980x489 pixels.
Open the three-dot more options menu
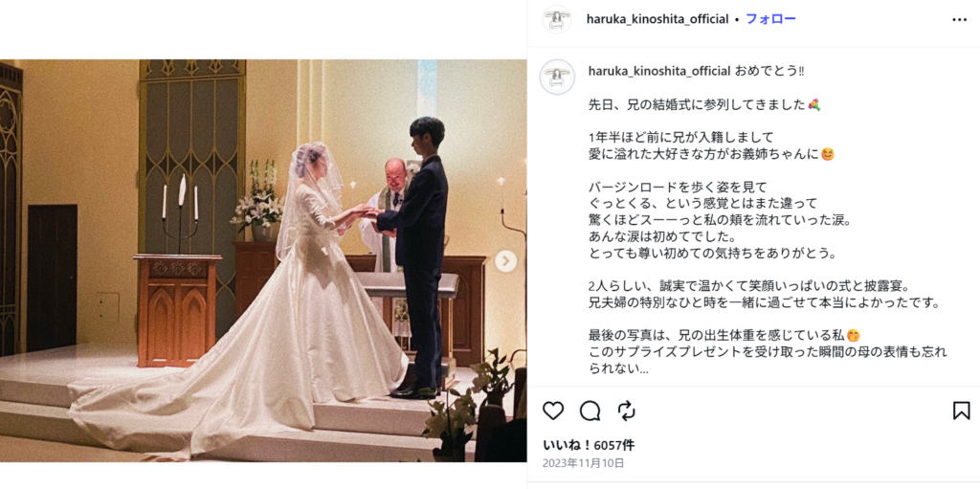959,19
